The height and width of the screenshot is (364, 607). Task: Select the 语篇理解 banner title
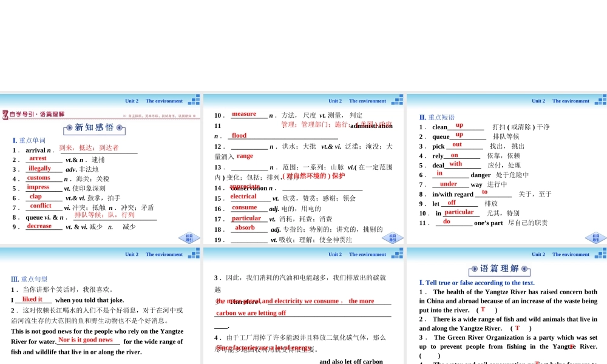tap(500, 269)
